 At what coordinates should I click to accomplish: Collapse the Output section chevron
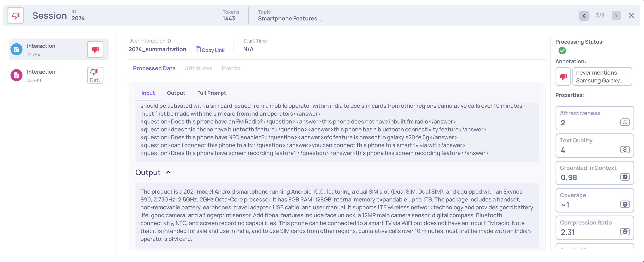[x=168, y=172]
